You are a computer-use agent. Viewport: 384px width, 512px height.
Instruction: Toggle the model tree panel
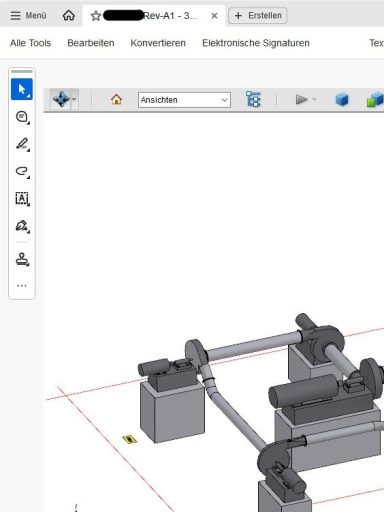[253, 99]
